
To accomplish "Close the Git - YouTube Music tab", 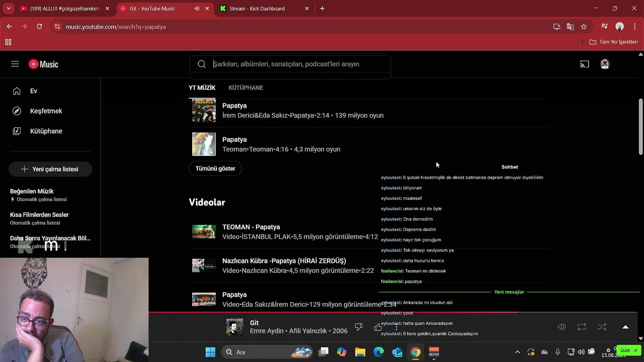I will [x=207, y=9].
